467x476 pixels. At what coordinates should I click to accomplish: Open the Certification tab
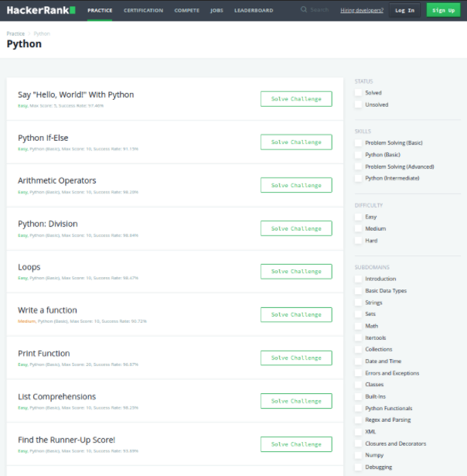pos(143,10)
